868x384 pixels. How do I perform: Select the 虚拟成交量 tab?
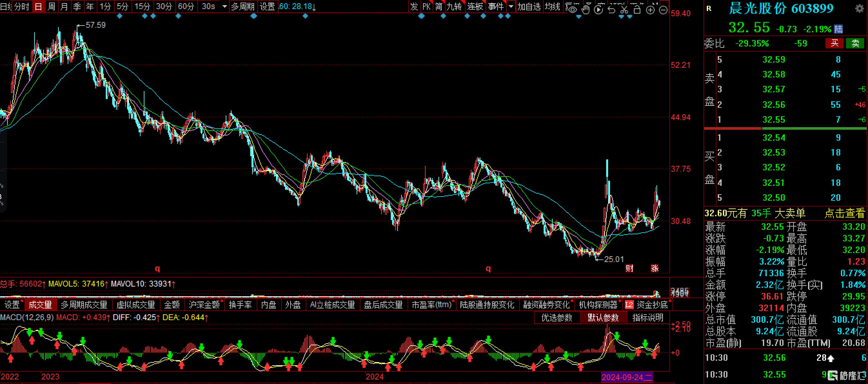136,305
